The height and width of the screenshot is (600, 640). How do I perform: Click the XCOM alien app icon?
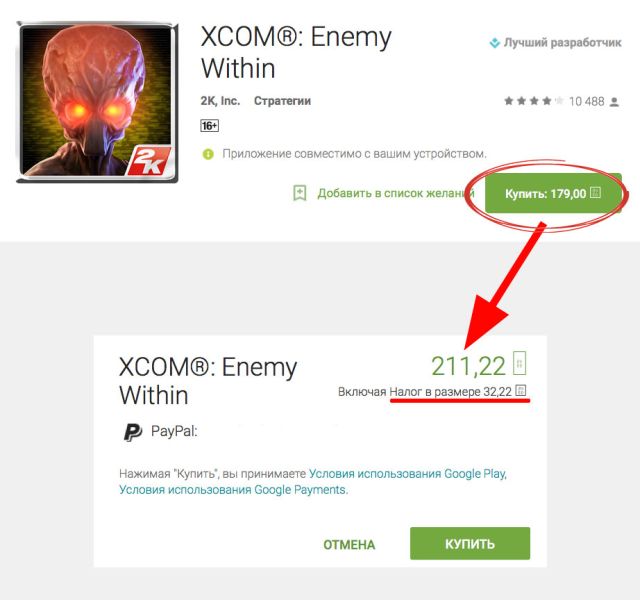pos(97,102)
